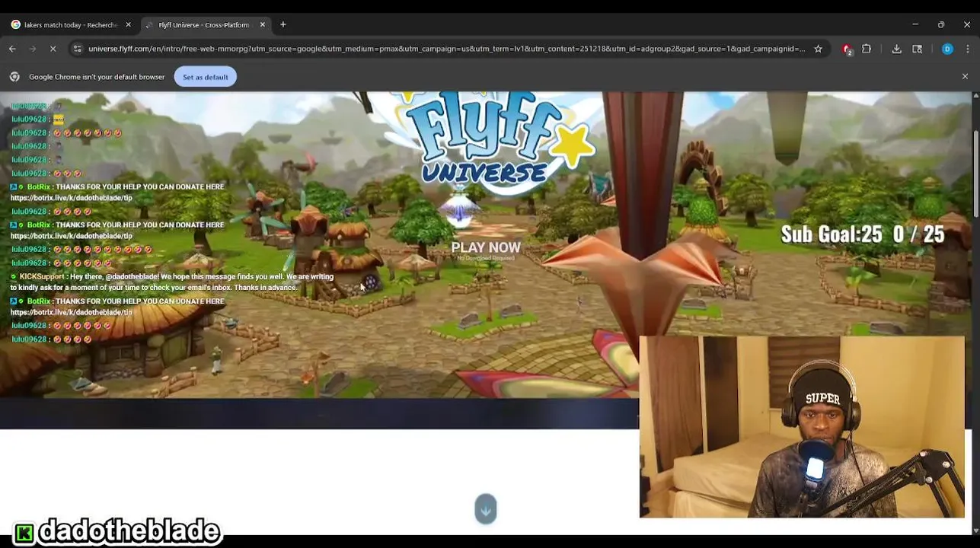The width and height of the screenshot is (980, 548).
Task: Open the red extension with badge 2
Action: [x=847, y=49]
